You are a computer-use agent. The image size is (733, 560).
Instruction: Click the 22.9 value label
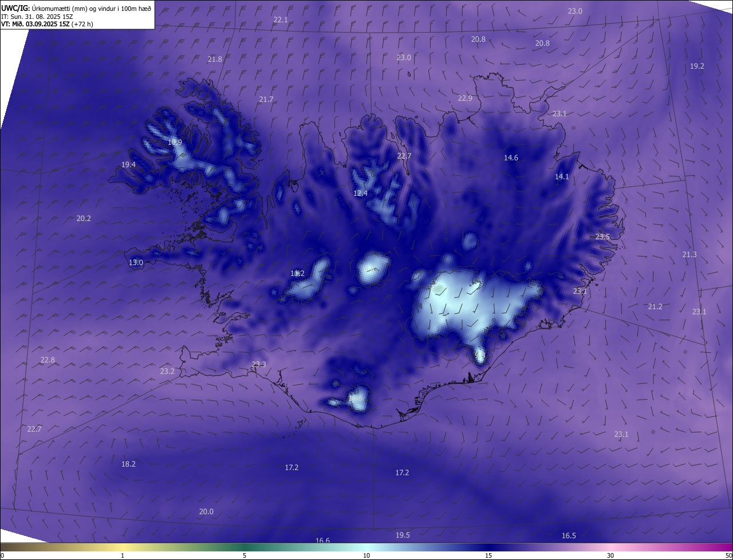[465, 98]
